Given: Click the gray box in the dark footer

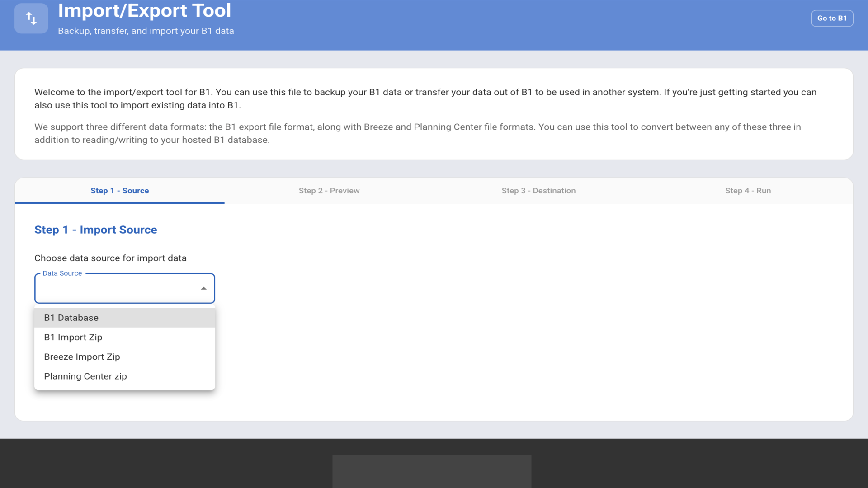Looking at the screenshot, I should click(x=431, y=471).
